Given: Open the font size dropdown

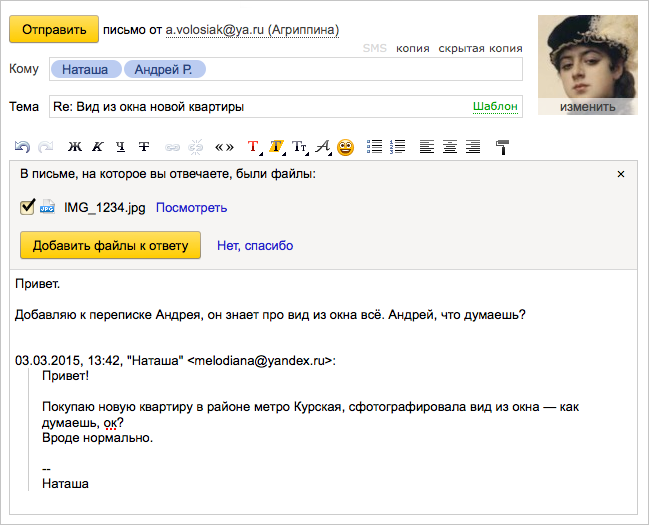Looking at the screenshot, I should pos(300,147).
